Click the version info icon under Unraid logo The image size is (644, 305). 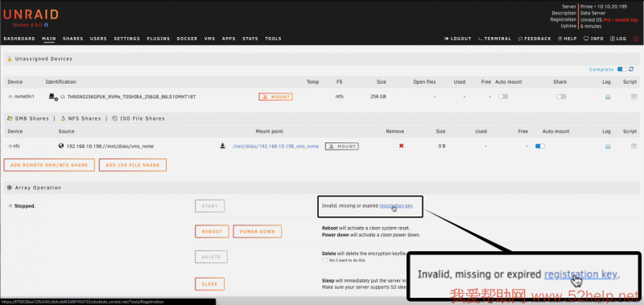tap(47, 25)
